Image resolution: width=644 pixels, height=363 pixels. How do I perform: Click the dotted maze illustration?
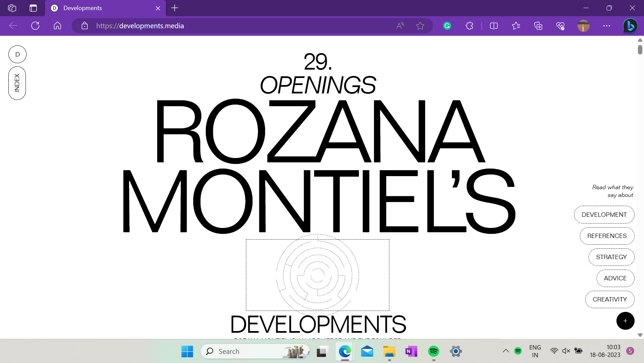[x=317, y=275]
